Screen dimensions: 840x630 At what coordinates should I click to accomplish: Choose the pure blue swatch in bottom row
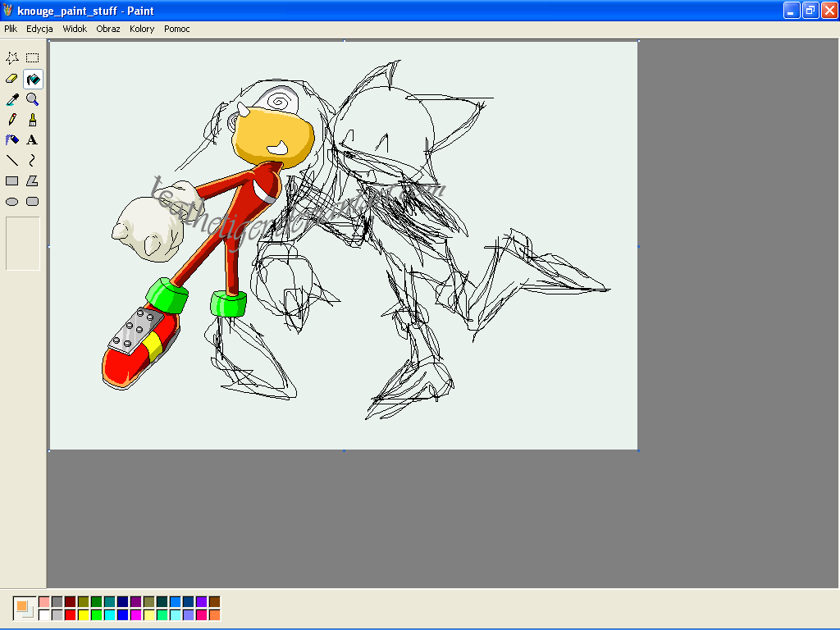[123, 615]
